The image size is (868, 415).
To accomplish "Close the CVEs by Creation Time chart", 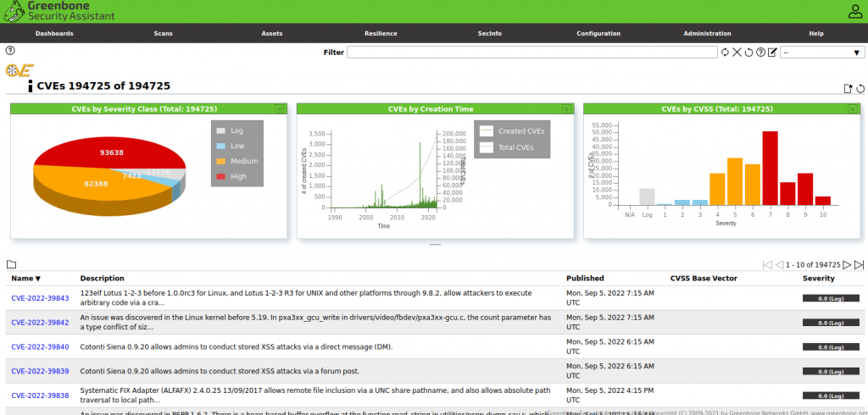I will (x=566, y=109).
